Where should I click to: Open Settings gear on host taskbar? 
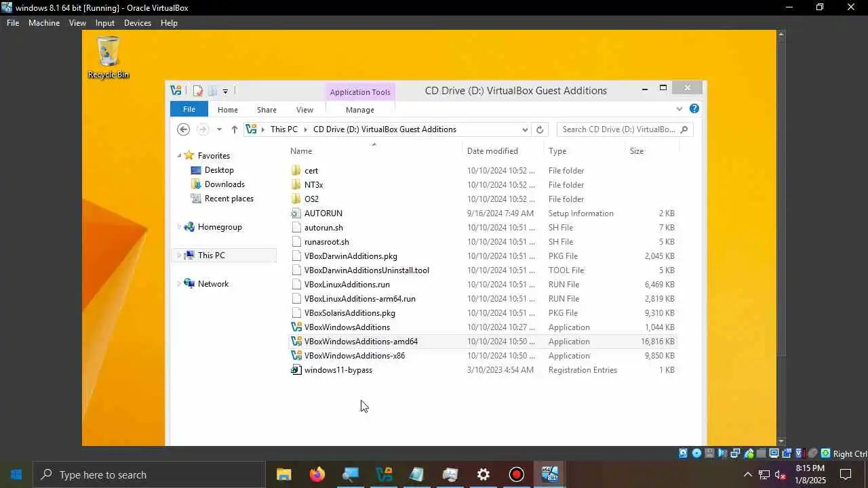(484, 474)
